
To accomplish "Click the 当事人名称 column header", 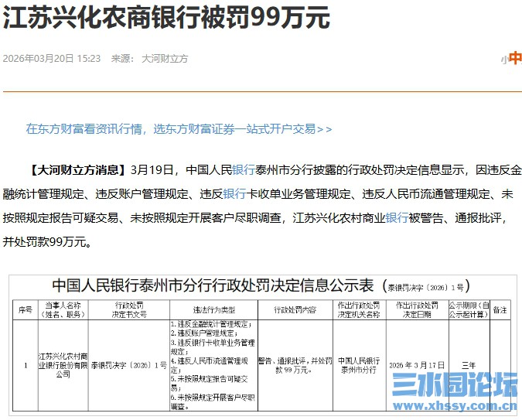I will [63, 310].
